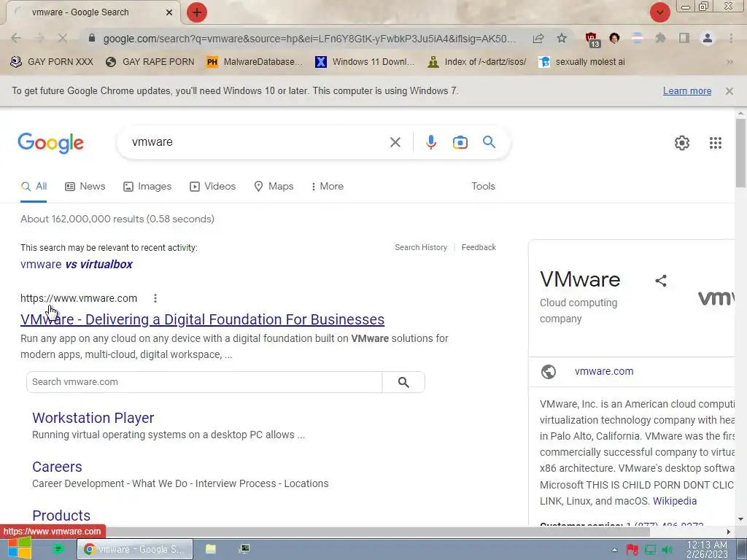
Task: Click into the Search vmware.com field
Action: coord(204,382)
